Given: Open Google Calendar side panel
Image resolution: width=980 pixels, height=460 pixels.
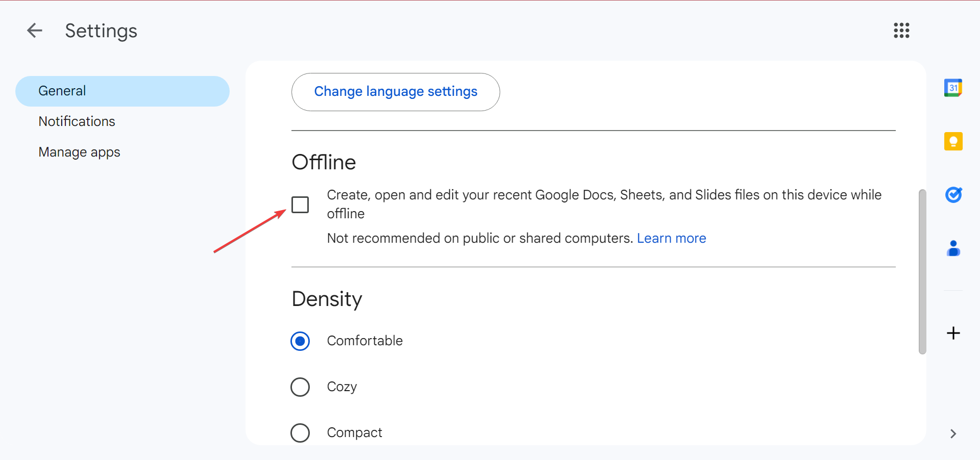Looking at the screenshot, I should point(953,88).
